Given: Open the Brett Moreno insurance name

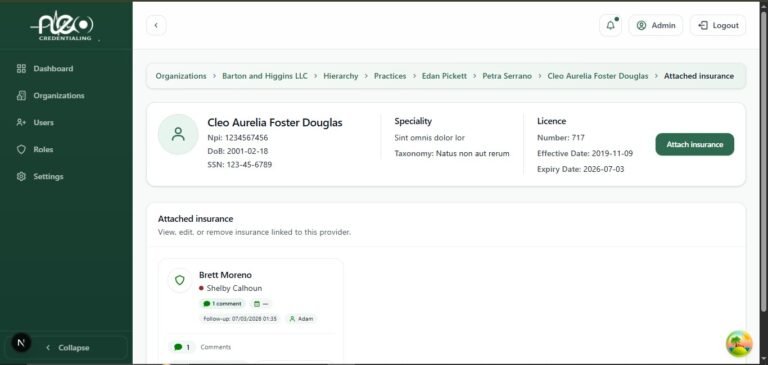Looking at the screenshot, I should pyautogui.click(x=225, y=275).
